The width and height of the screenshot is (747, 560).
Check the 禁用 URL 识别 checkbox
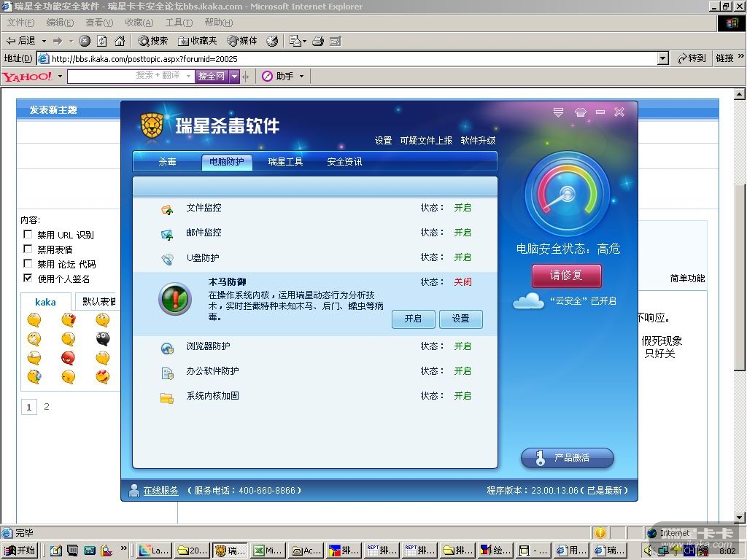pyautogui.click(x=28, y=234)
